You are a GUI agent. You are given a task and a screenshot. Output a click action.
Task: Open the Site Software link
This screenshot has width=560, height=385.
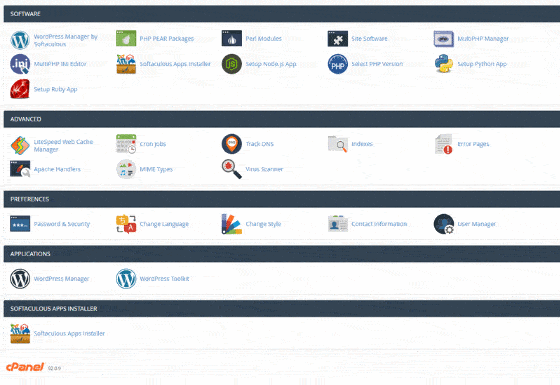(x=369, y=39)
